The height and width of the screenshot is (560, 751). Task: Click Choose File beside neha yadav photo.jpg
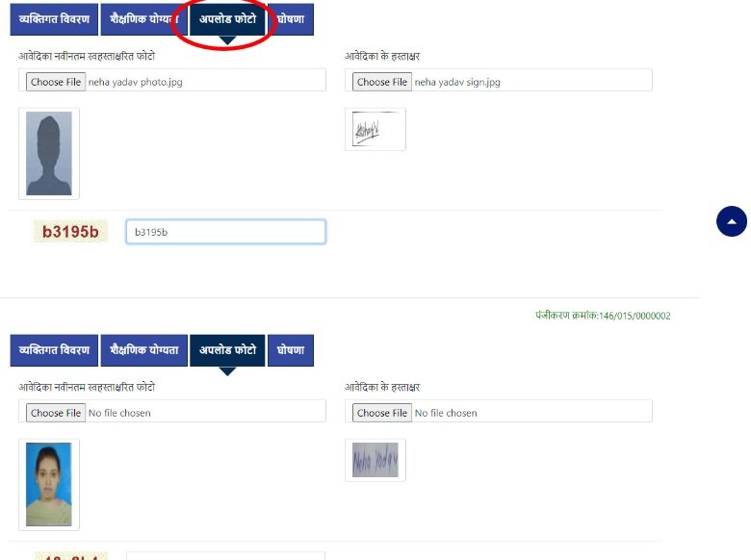click(x=56, y=82)
